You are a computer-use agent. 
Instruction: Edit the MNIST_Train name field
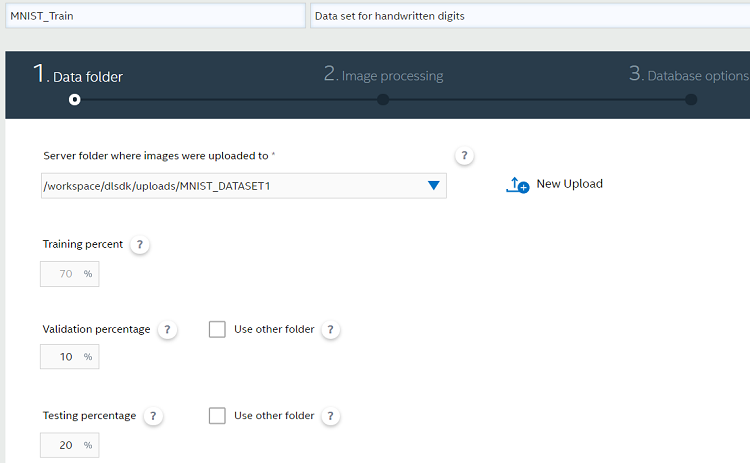tap(155, 16)
